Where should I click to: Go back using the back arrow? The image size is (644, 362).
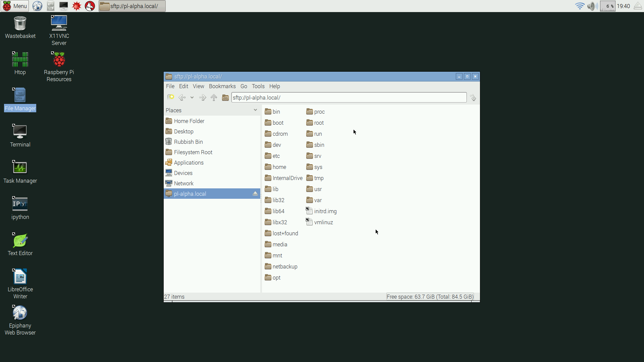click(x=182, y=98)
